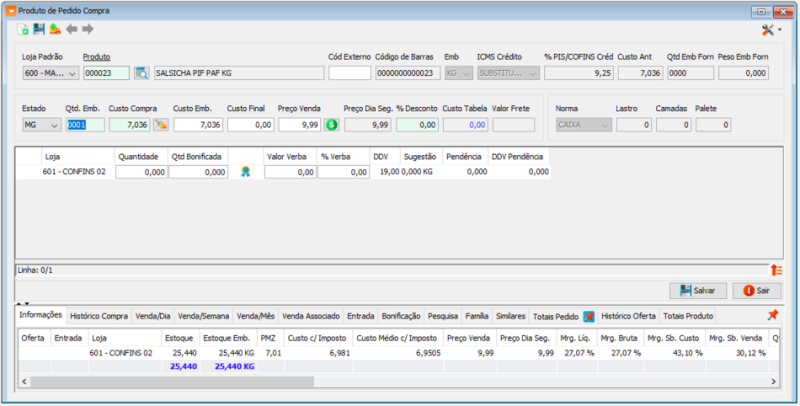Open the Bonificação tab
Image resolution: width=800 pixels, height=406 pixels.
(401, 316)
